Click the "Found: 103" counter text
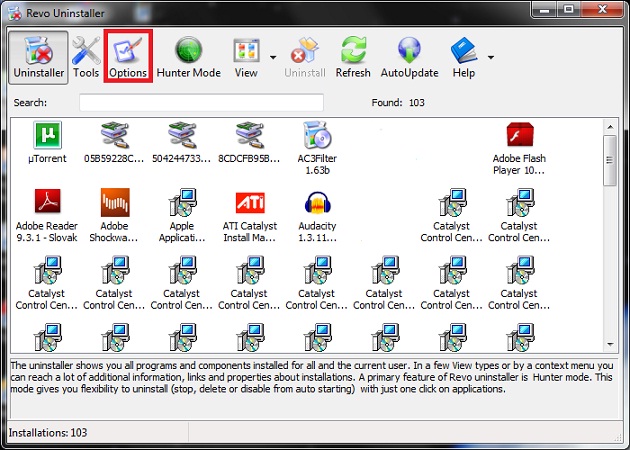Image resolution: width=630 pixels, height=450 pixels. coord(398,102)
